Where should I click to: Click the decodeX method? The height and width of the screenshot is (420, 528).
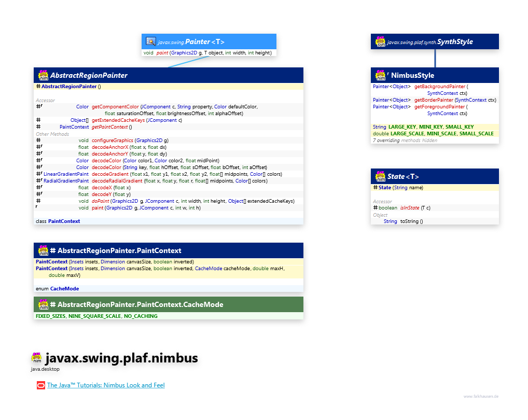click(x=102, y=188)
